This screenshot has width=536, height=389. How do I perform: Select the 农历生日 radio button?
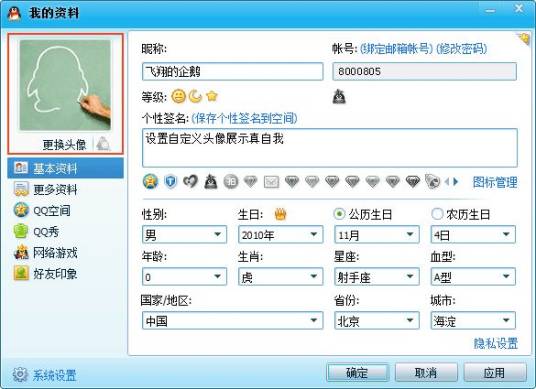pyautogui.click(x=437, y=214)
